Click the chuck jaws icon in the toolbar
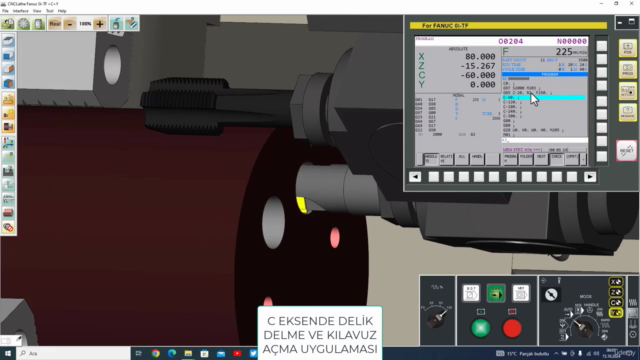 coord(23,24)
